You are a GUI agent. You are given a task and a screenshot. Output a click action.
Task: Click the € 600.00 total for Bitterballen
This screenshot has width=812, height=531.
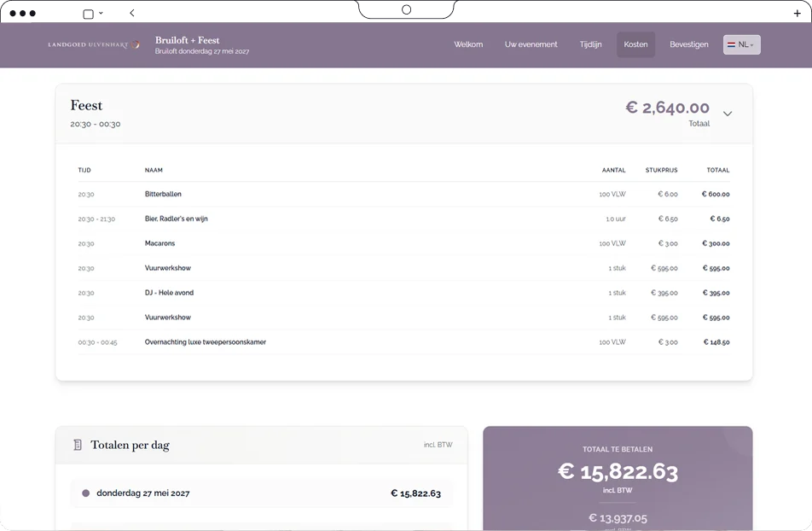716,194
